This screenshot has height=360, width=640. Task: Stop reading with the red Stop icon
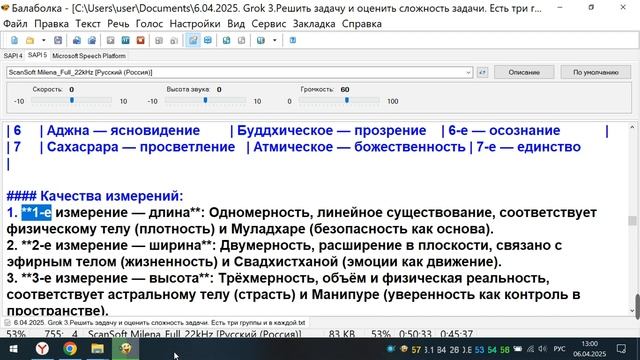[140, 40]
